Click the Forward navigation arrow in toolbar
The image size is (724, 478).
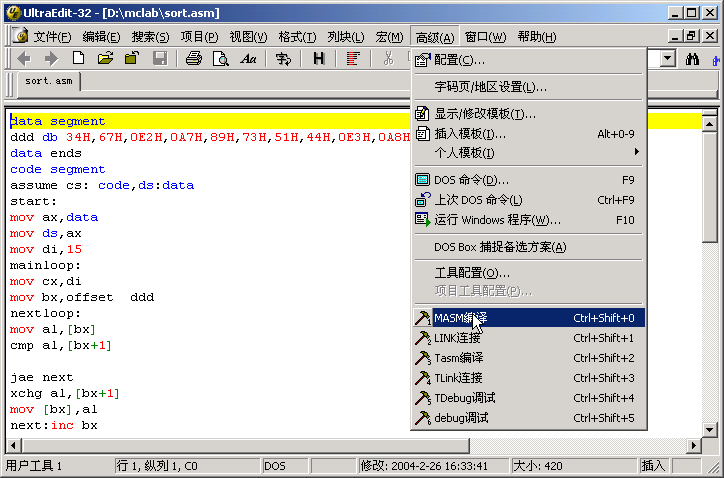(x=51, y=59)
